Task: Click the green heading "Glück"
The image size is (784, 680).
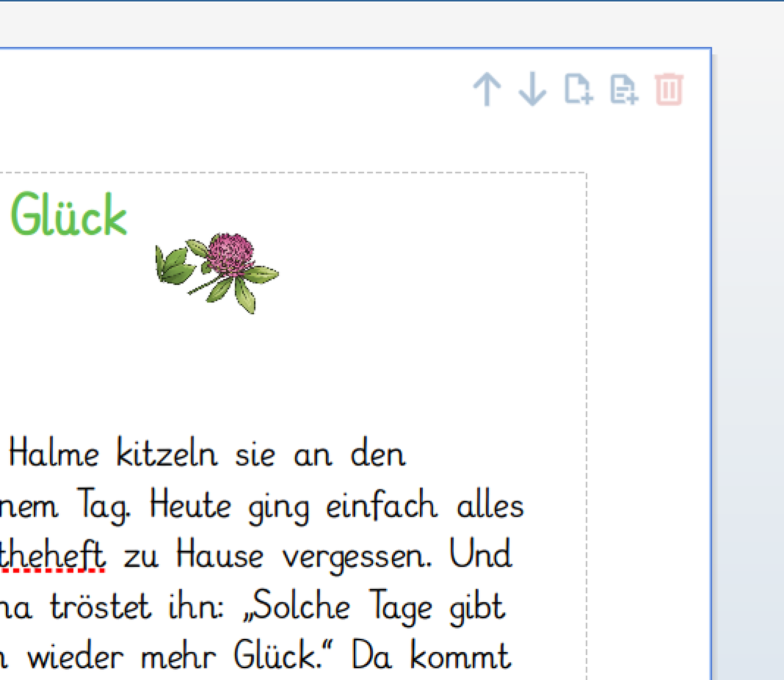Action: 69,216
